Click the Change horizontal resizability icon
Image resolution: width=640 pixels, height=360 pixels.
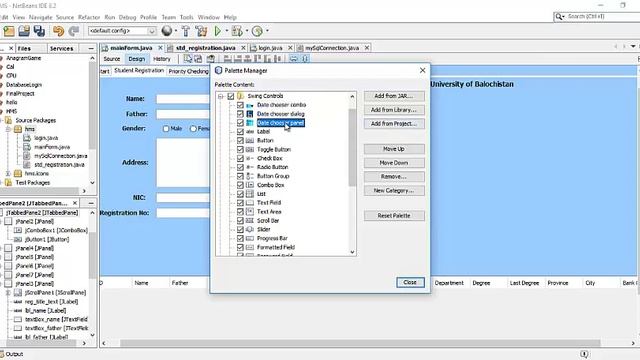click(293, 59)
